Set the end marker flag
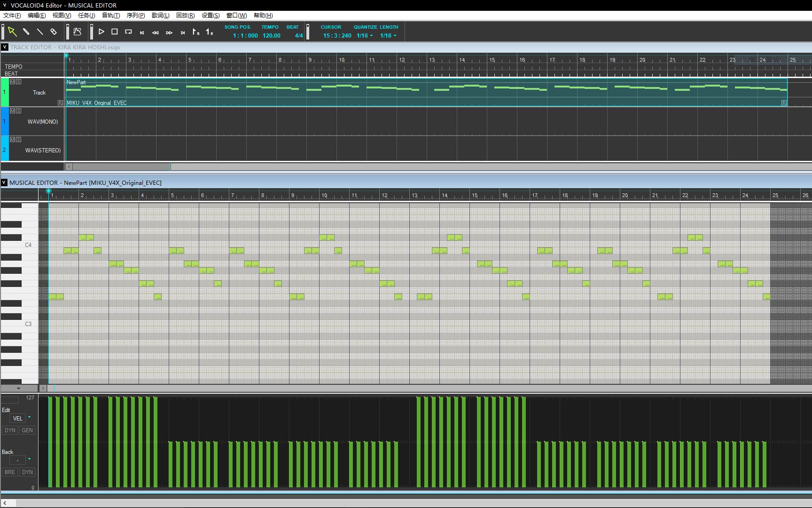The image size is (812, 508). pos(210,32)
